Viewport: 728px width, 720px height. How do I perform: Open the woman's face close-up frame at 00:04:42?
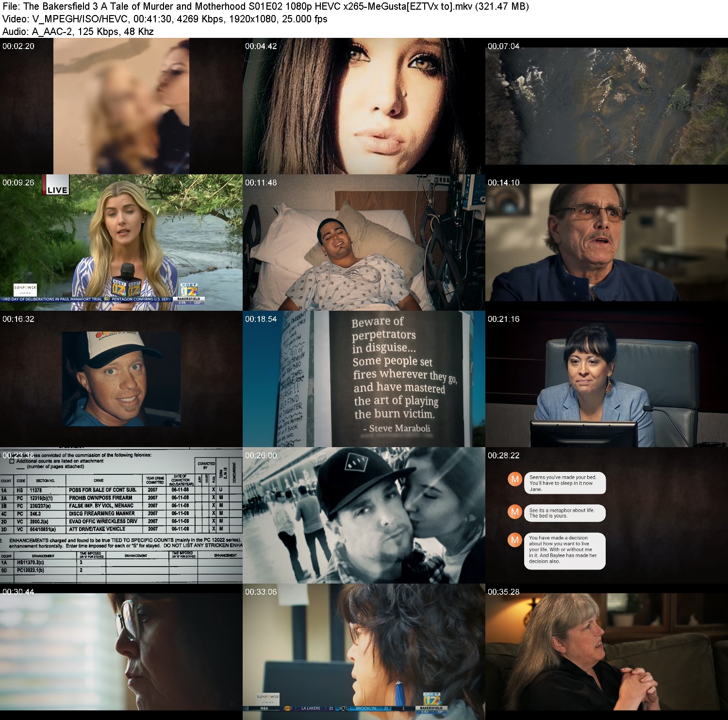pos(364,106)
